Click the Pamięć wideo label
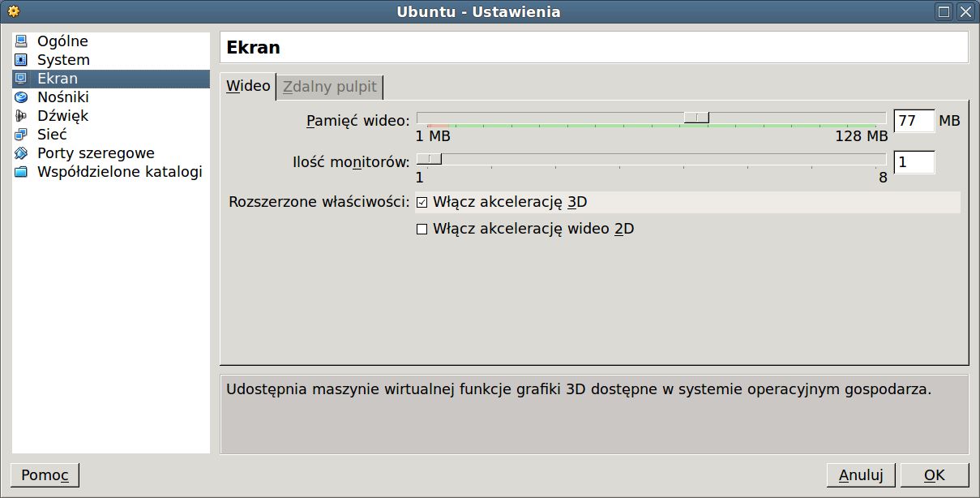980x498 pixels. pos(358,122)
